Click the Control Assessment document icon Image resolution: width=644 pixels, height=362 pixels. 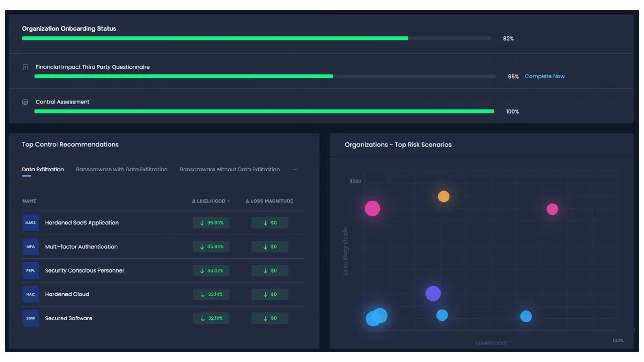coord(25,102)
